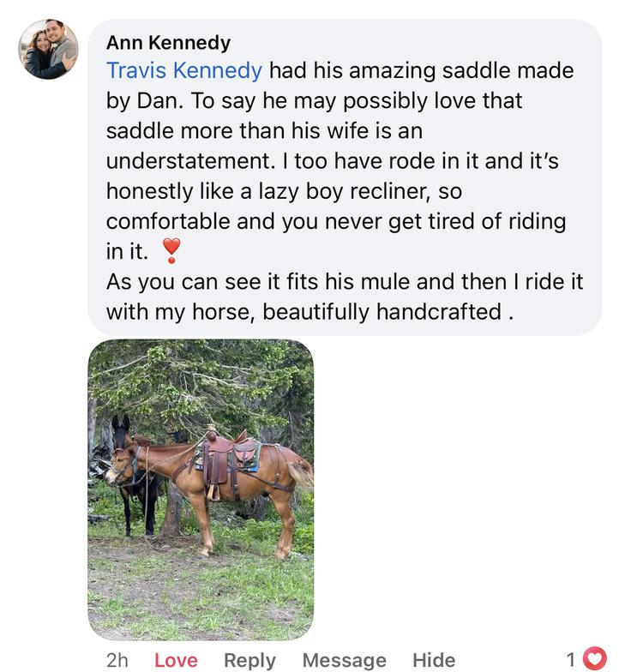
Task: Toggle the Love reaction on this comment
Action: (176, 659)
